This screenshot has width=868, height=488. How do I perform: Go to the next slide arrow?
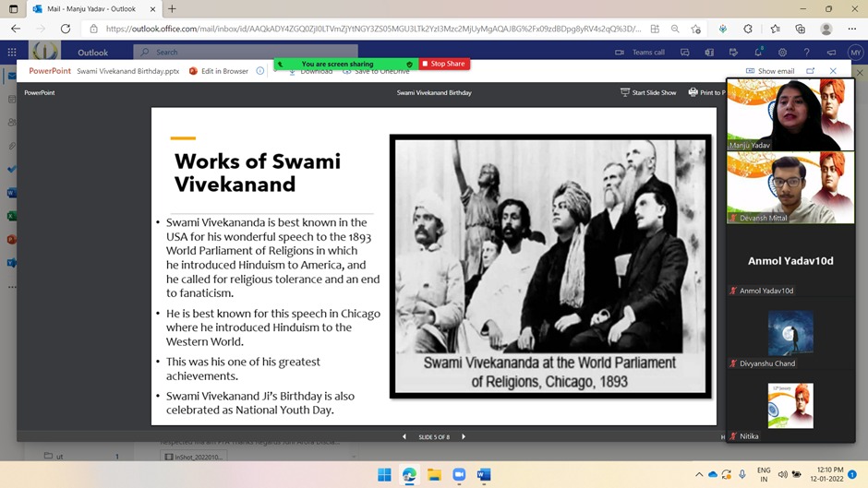[x=464, y=436]
